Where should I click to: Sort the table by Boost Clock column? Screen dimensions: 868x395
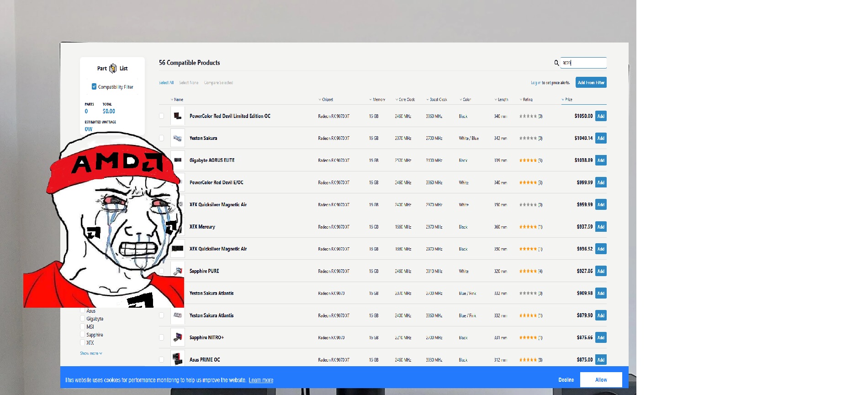click(x=437, y=100)
